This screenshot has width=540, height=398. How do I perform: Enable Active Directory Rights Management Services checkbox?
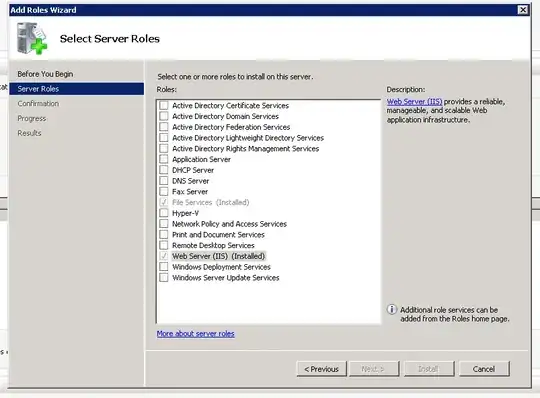pyautogui.click(x=164, y=148)
